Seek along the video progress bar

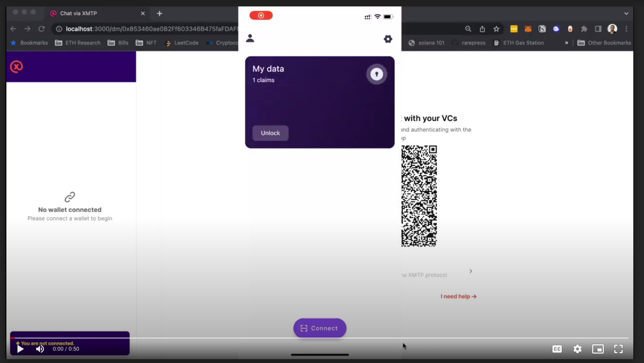coord(319,338)
